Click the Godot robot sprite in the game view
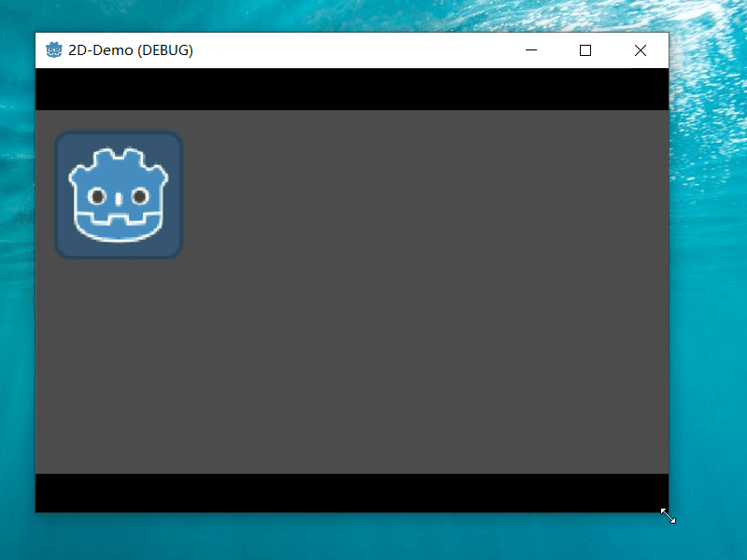747x560 pixels. point(119,195)
